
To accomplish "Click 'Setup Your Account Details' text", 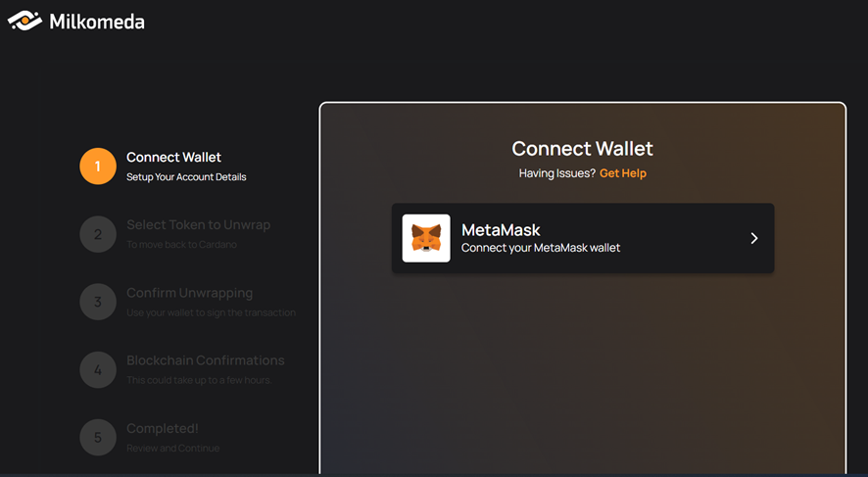I will (x=186, y=177).
